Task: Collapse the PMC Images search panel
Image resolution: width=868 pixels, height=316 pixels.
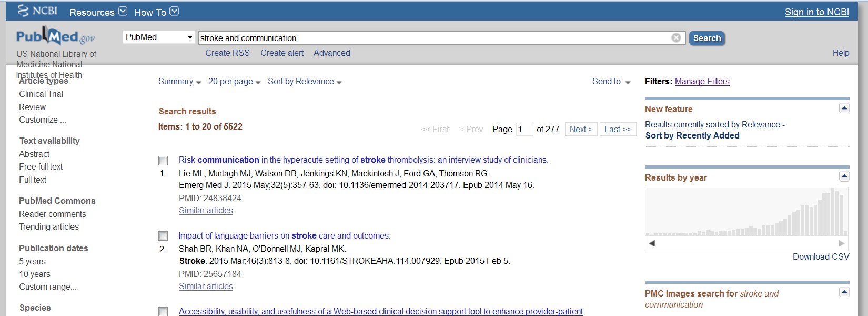Action: (x=844, y=292)
